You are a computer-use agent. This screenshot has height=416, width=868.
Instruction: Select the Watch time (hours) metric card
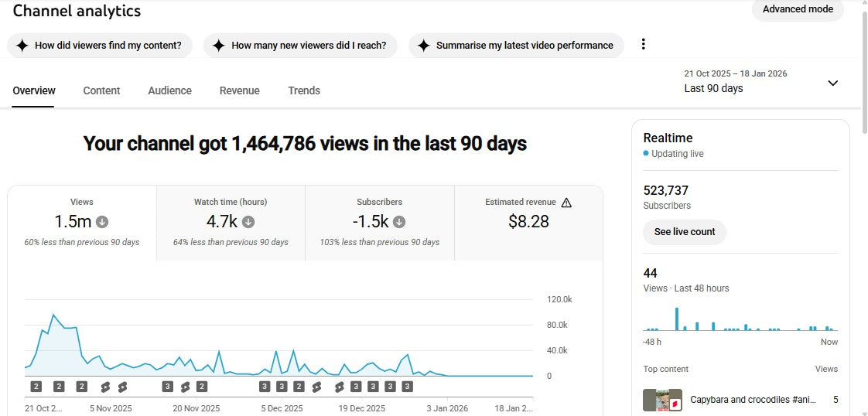coord(231,223)
